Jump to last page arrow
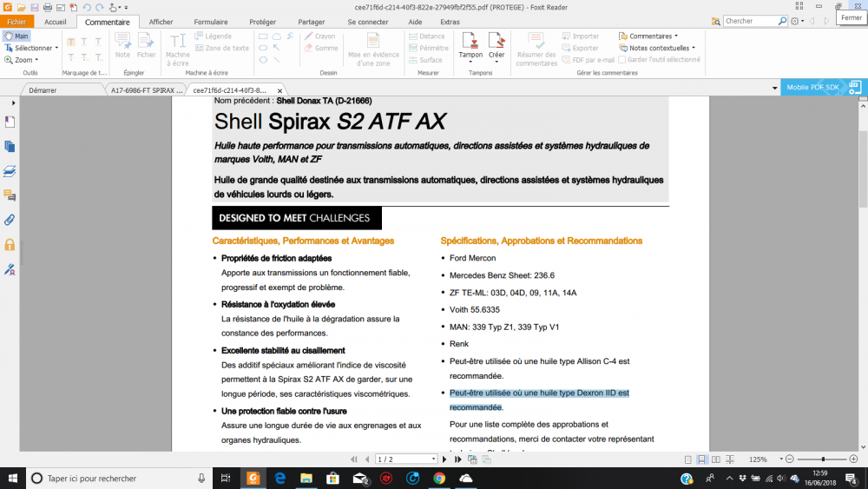The width and height of the screenshot is (868, 489). [x=457, y=459]
